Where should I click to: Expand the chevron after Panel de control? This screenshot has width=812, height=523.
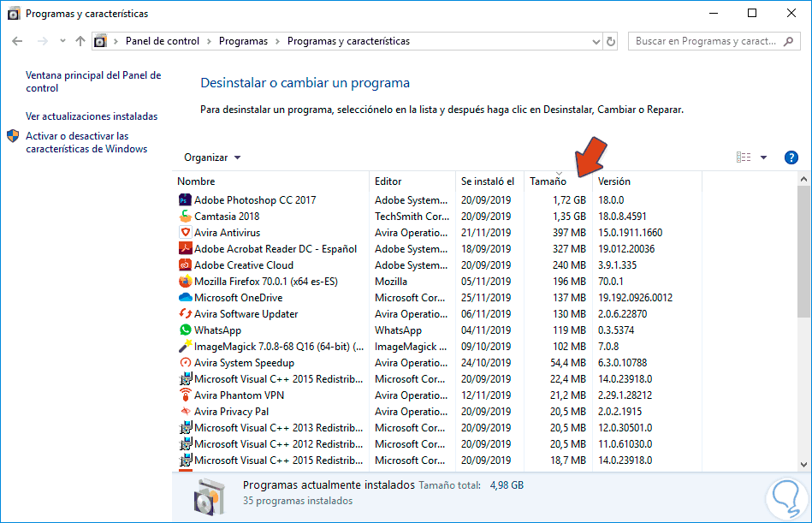click(210, 41)
